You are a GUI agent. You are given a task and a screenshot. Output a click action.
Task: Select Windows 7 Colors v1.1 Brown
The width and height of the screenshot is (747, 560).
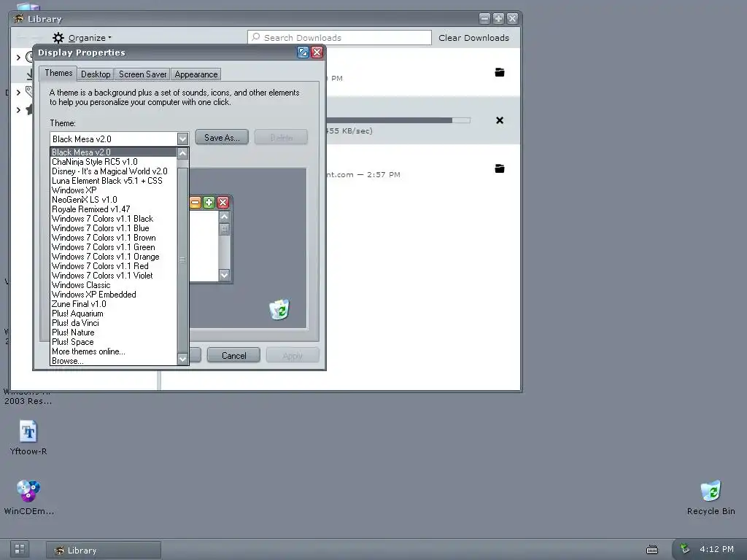pos(113,238)
